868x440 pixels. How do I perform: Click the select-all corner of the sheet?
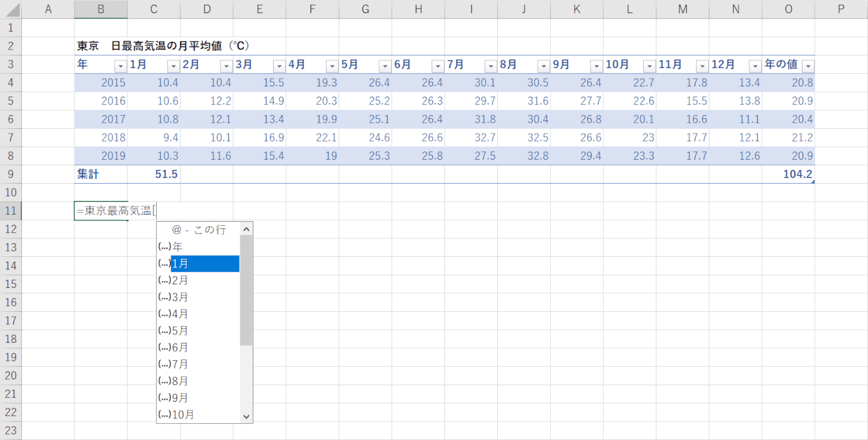pos(11,9)
